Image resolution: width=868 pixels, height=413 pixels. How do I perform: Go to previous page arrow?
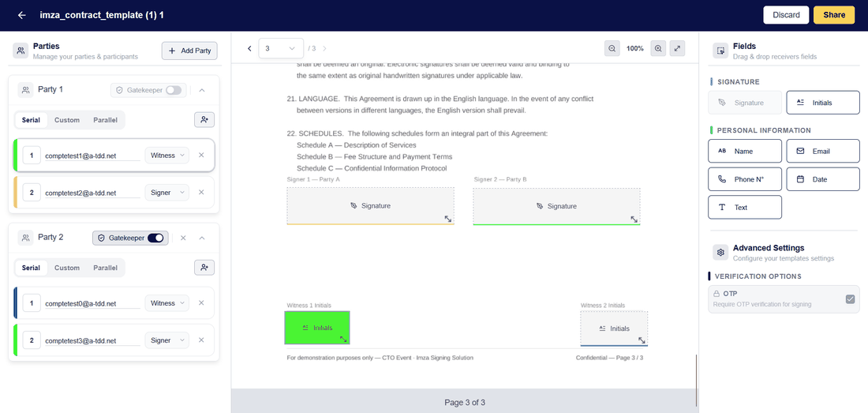click(249, 49)
